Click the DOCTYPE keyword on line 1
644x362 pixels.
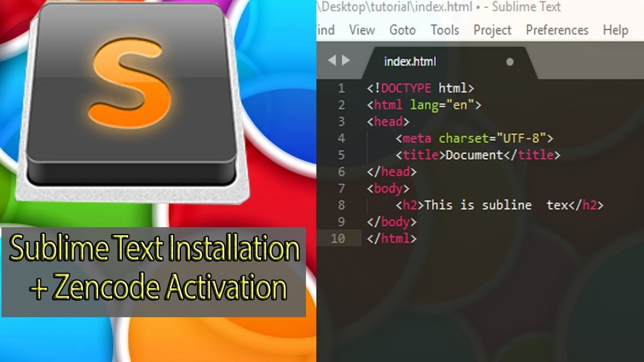[406, 88]
